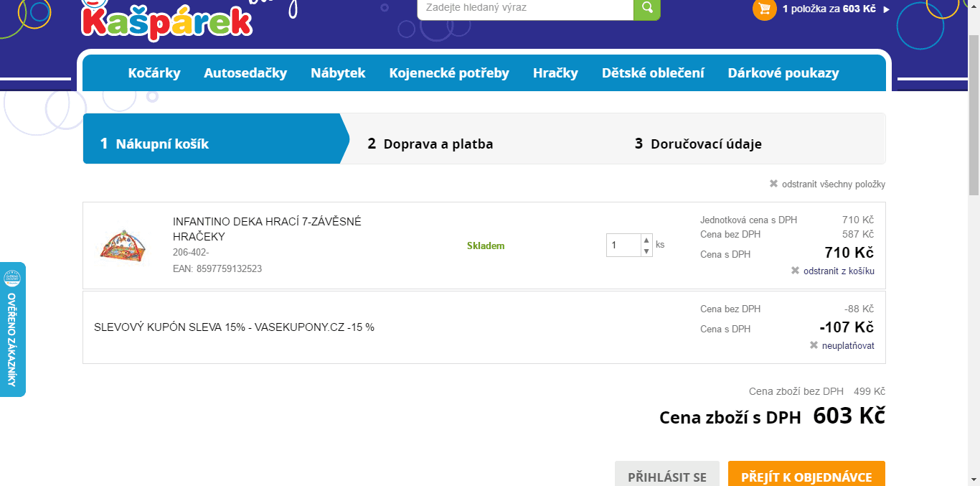This screenshot has width=980, height=486.
Task: Focus the quantity input field
Action: [x=623, y=246]
